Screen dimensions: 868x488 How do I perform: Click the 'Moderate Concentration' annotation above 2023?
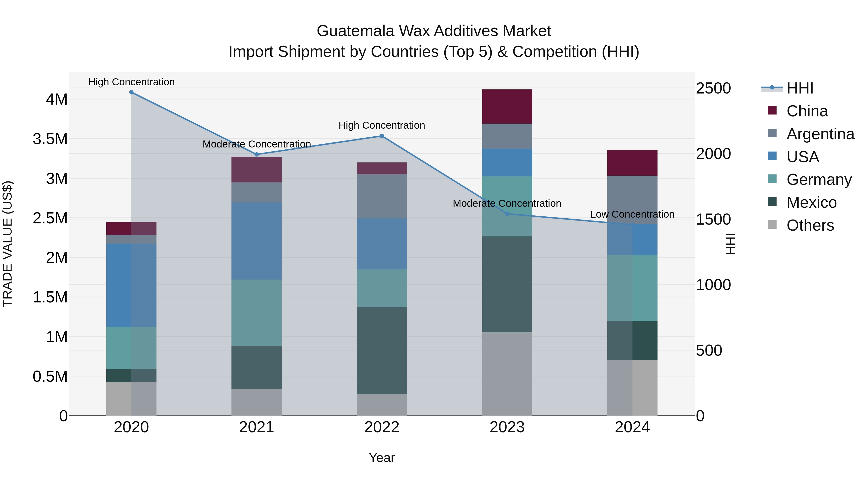click(x=507, y=203)
